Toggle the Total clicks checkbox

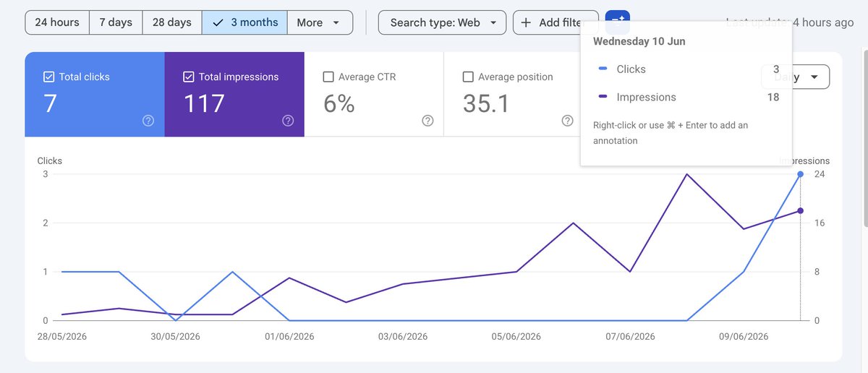click(49, 77)
